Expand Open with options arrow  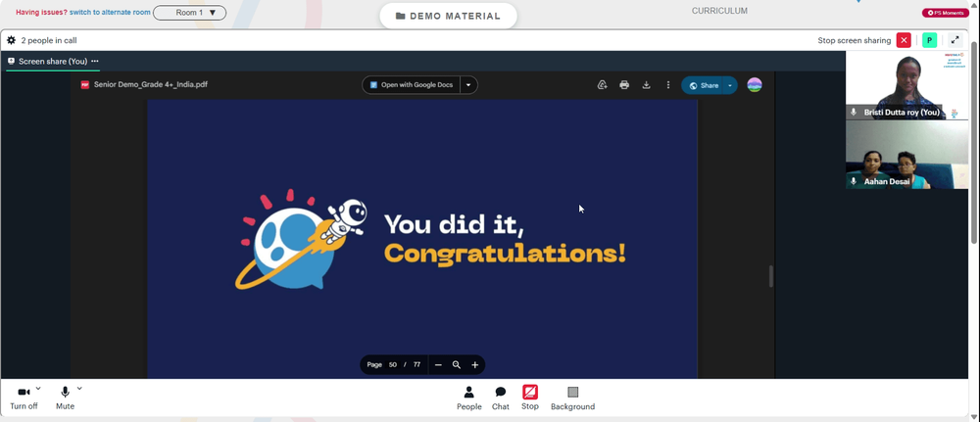pyautogui.click(x=468, y=85)
